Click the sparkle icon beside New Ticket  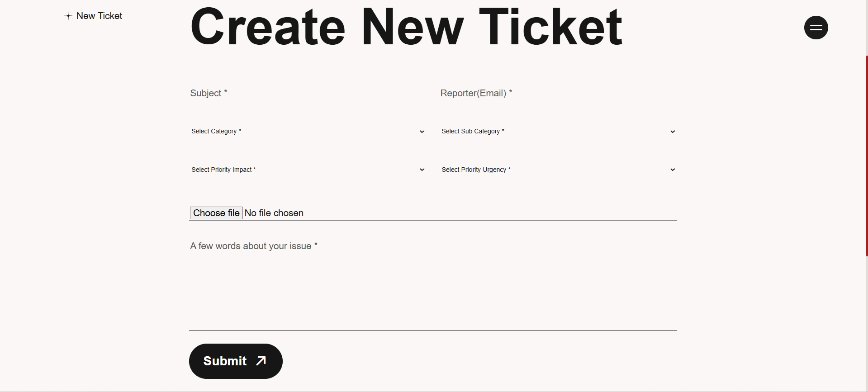click(68, 16)
